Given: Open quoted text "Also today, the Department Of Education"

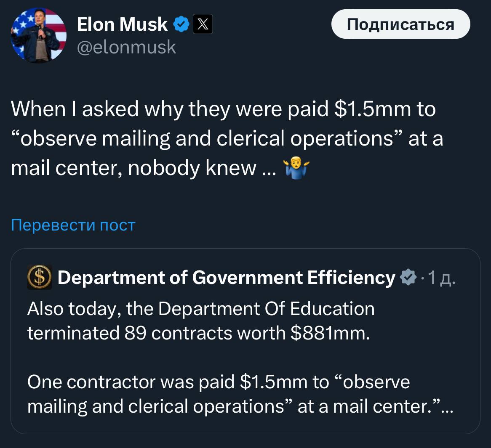Looking at the screenshot, I should (x=201, y=309).
